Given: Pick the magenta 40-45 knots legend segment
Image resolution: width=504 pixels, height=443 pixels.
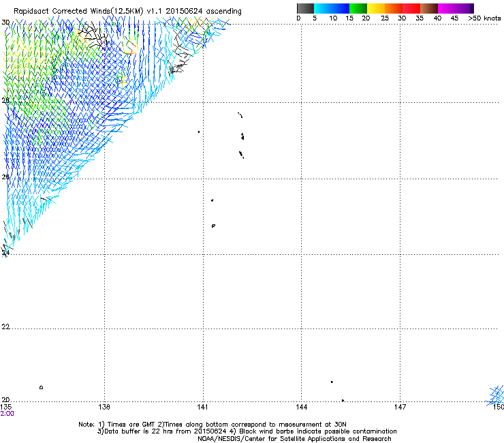Looking at the screenshot, I should (447, 8).
